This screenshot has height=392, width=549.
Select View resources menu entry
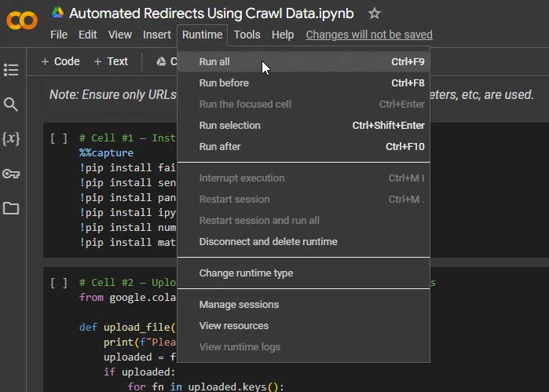(233, 325)
